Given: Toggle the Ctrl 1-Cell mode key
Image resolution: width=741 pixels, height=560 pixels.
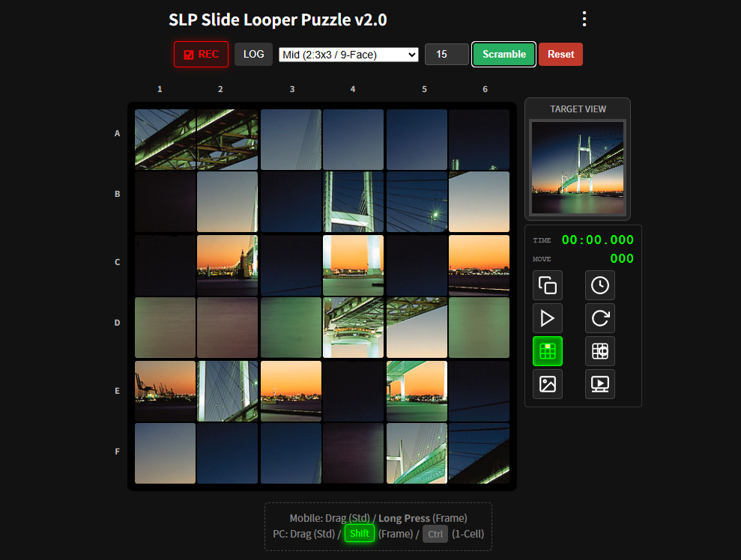Looking at the screenshot, I should click(435, 534).
